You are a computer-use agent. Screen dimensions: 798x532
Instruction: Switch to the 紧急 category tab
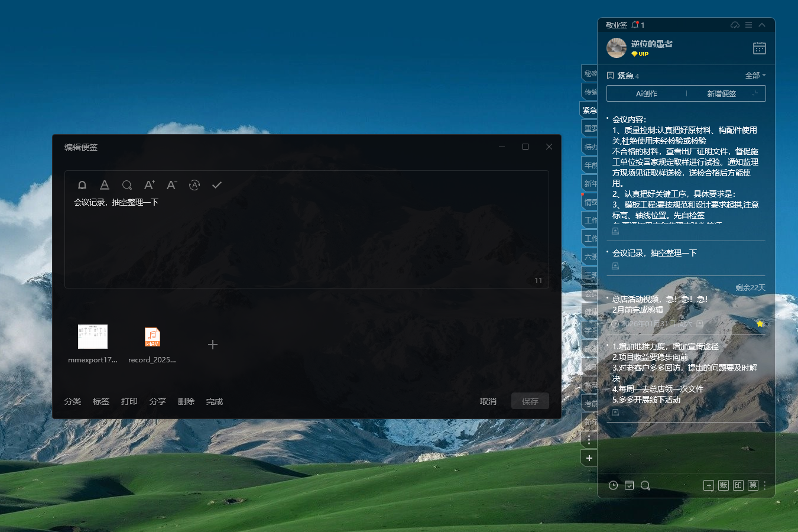589,111
